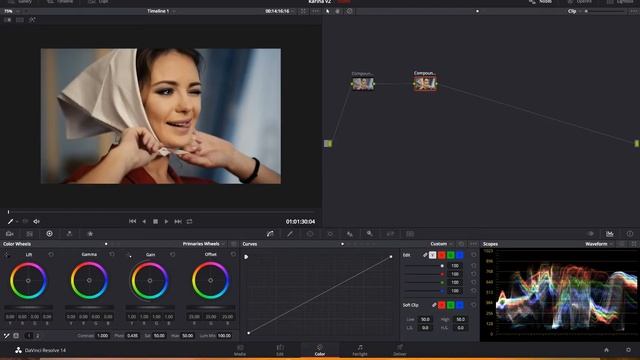Select the blue Soft Clip channel
The width and height of the screenshot is (640, 360).
click(x=460, y=305)
